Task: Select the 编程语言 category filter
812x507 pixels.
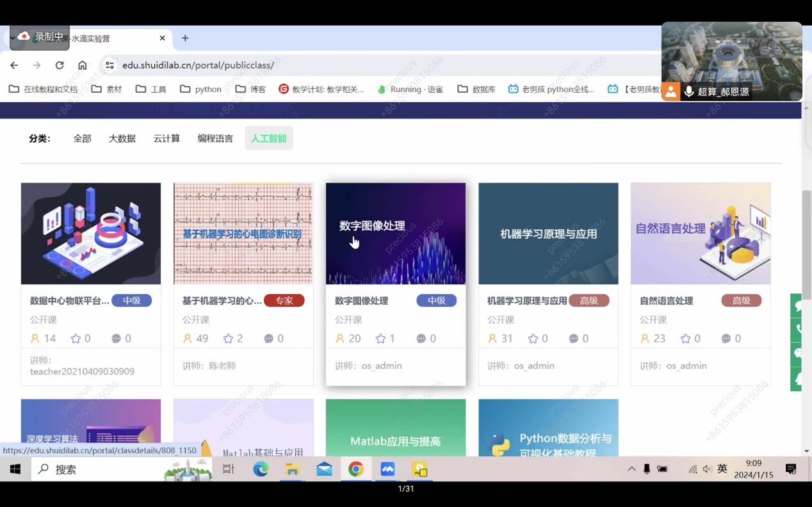Action: [x=215, y=138]
